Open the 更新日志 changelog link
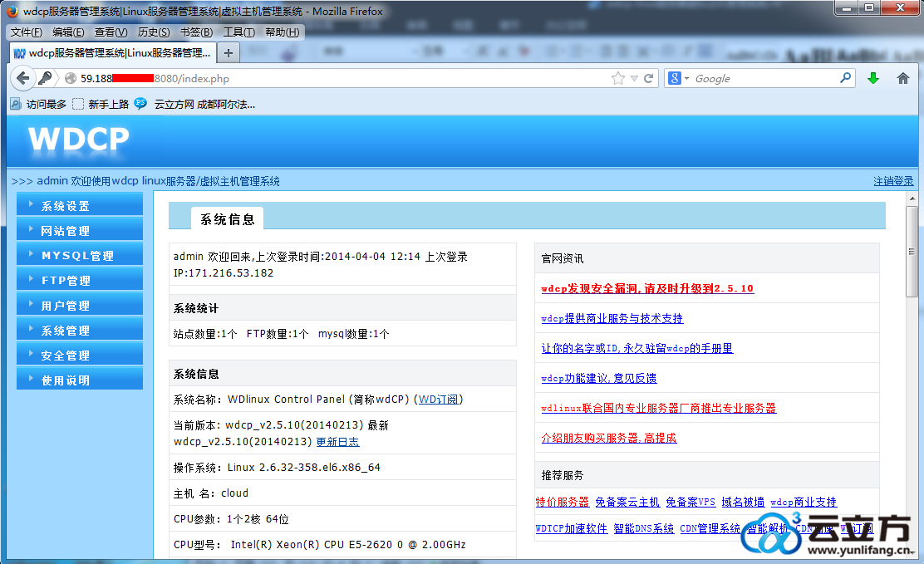The height and width of the screenshot is (564, 924). [x=337, y=442]
